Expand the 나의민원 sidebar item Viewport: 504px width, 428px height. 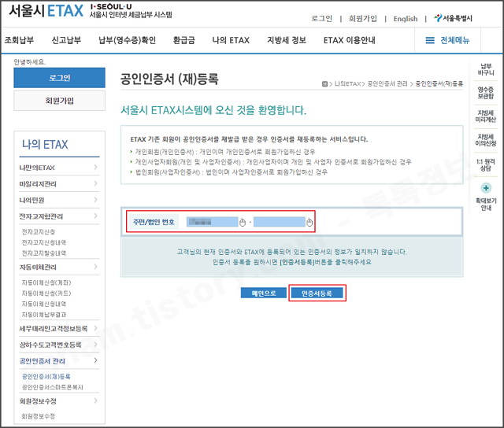59,200
